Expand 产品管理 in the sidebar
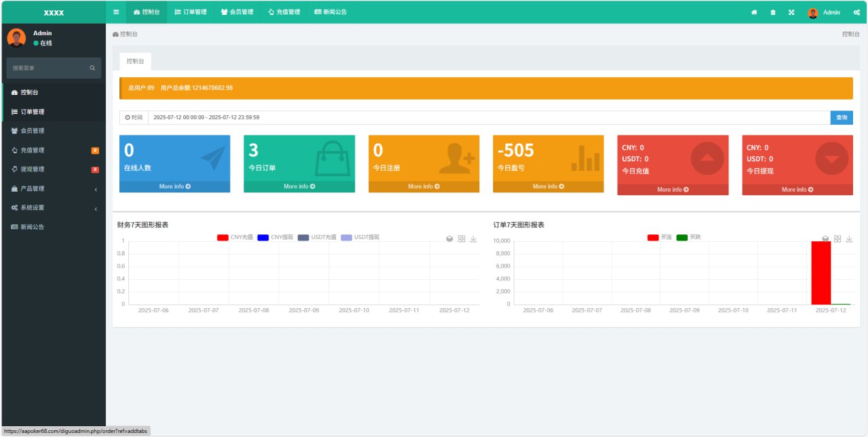The image size is (868, 437). 54,188
